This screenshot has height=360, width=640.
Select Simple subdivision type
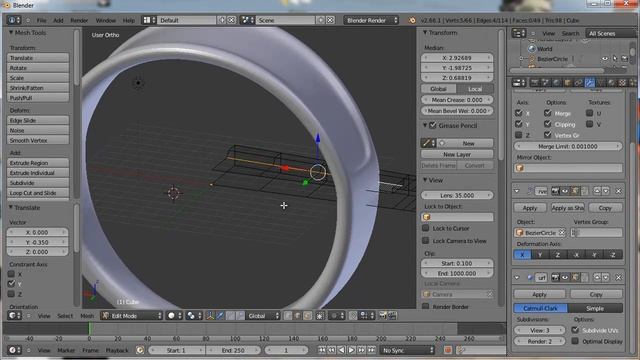pos(595,308)
